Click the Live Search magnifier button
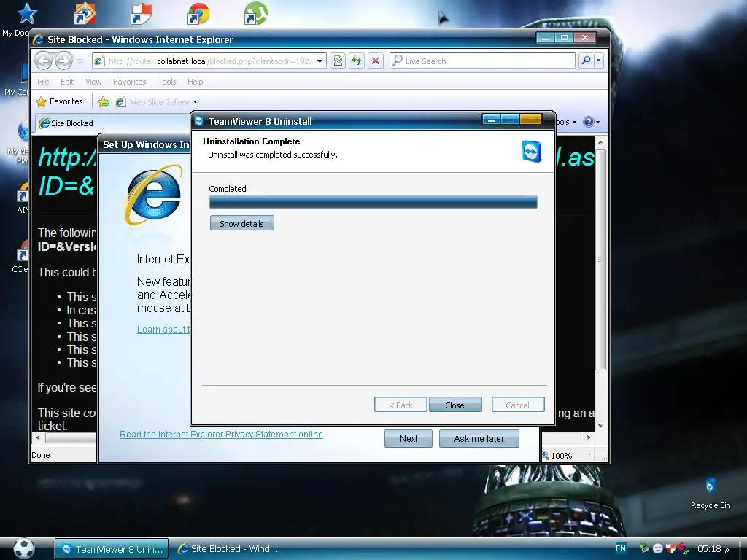 [586, 61]
